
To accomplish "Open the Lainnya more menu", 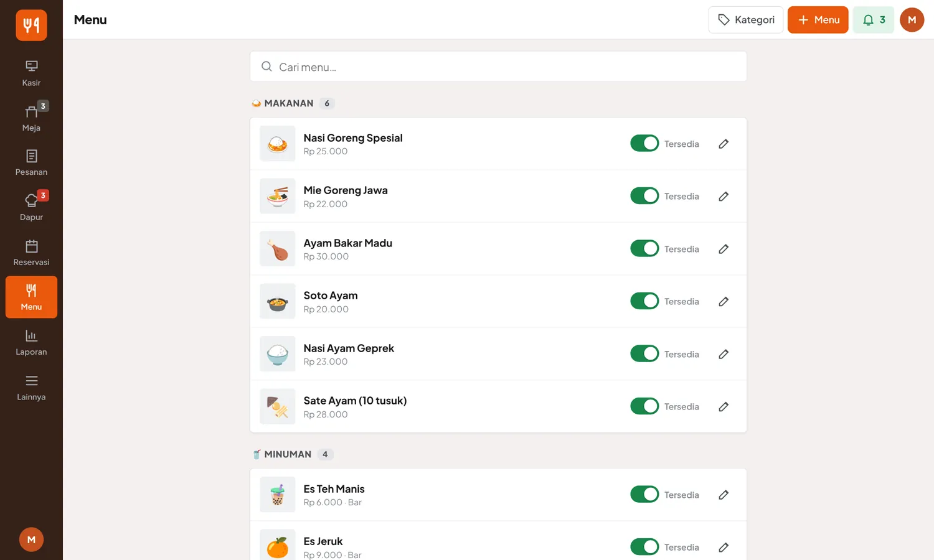I will (31, 387).
